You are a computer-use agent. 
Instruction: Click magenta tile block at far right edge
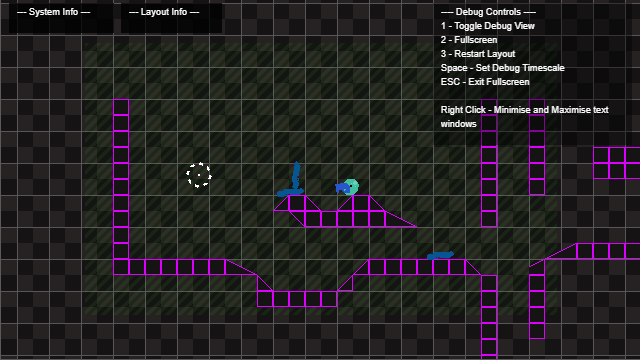click(617, 163)
